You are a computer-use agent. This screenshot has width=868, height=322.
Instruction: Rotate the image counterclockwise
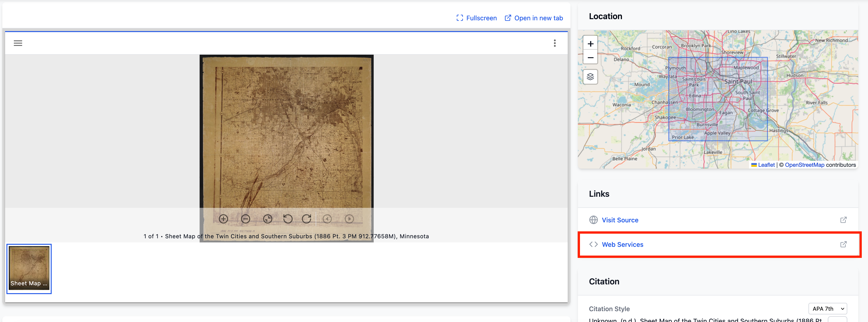point(287,219)
